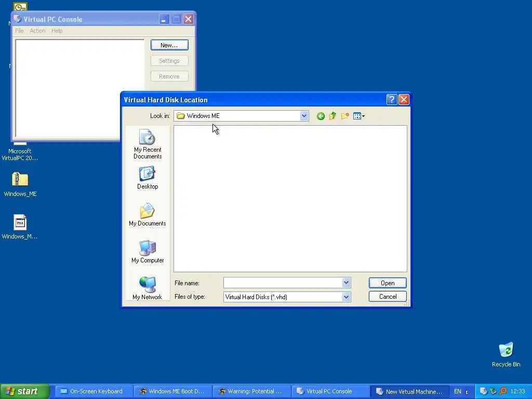Select Desktop in the places bar
Viewport: 532px width, 399px height.
pyautogui.click(x=147, y=178)
